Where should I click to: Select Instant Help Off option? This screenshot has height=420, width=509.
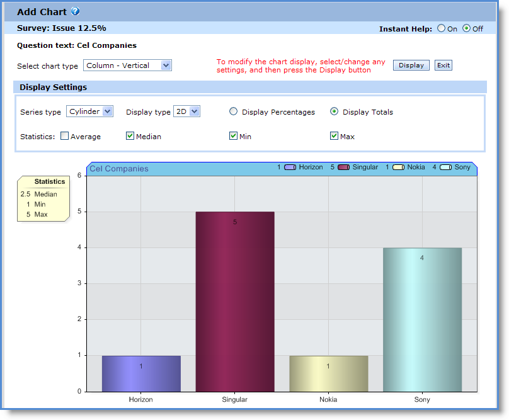click(x=466, y=28)
